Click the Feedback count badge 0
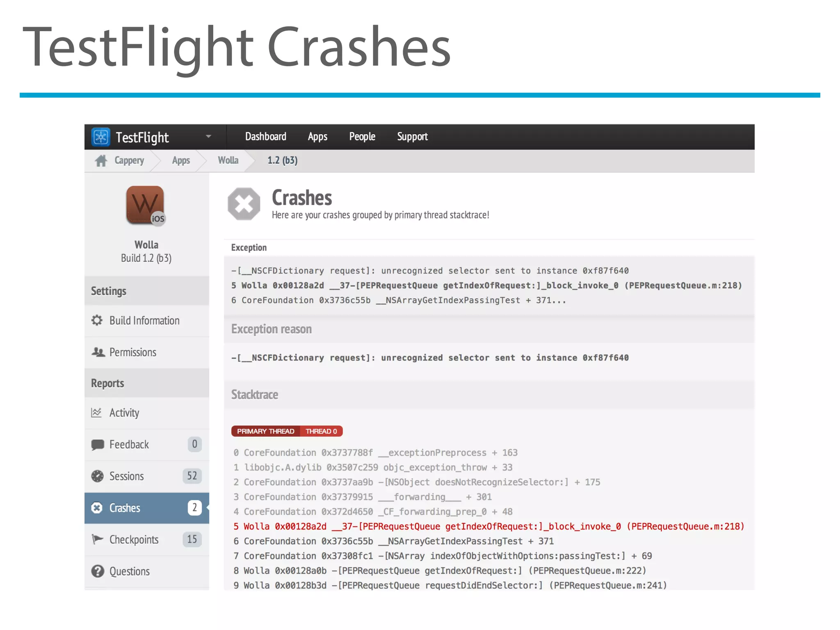Screen dimensions: 840x630 coord(194,444)
